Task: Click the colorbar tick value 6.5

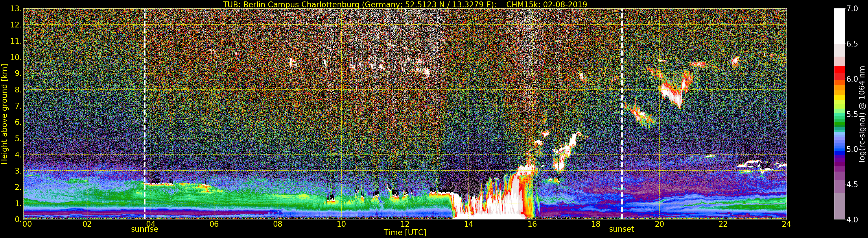Action: click(x=852, y=44)
